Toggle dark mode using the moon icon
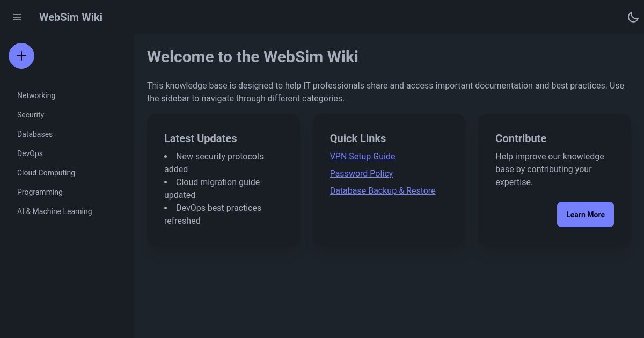The width and height of the screenshot is (644, 338). 633,17
